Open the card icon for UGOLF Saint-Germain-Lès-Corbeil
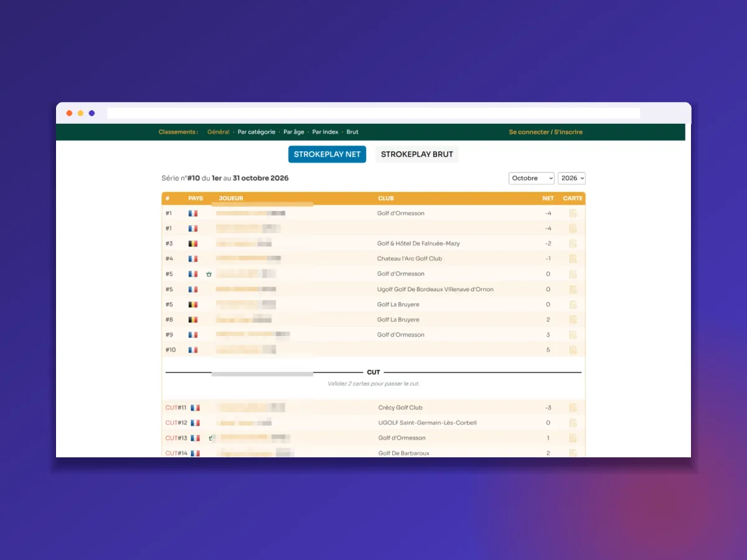This screenshot has width=747, height=560. click(x=573, y=423)
